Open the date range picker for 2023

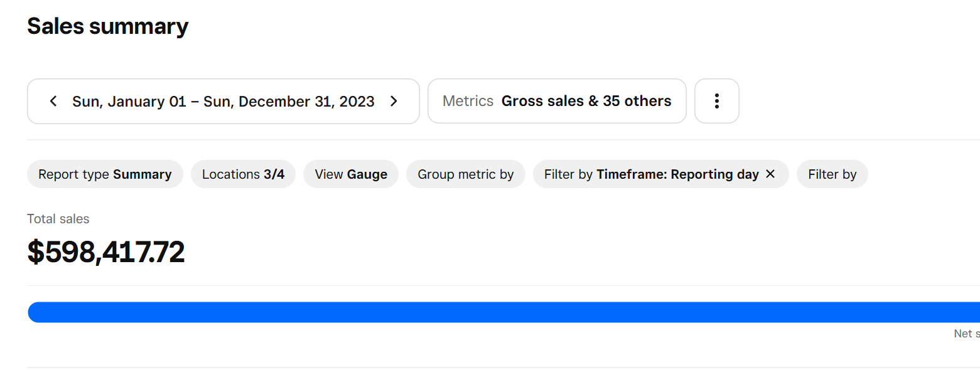click(x=223, y=102)
